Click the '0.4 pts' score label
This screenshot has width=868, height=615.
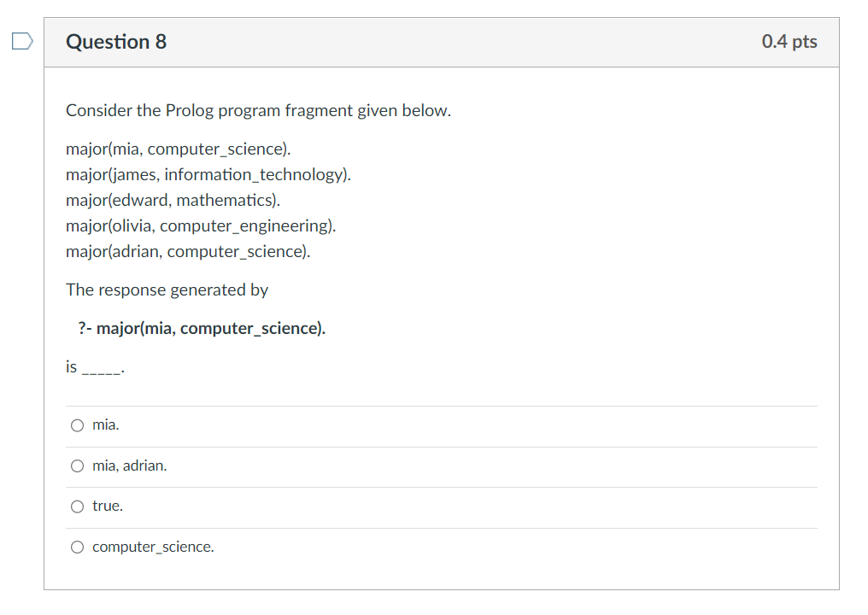coord(789,42)
